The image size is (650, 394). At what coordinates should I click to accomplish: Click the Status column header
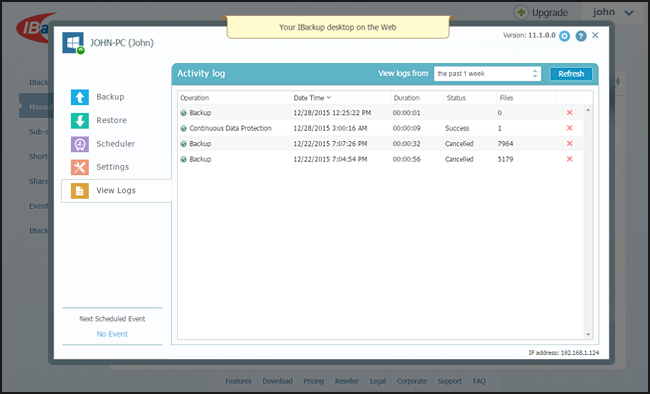point(456,98)
